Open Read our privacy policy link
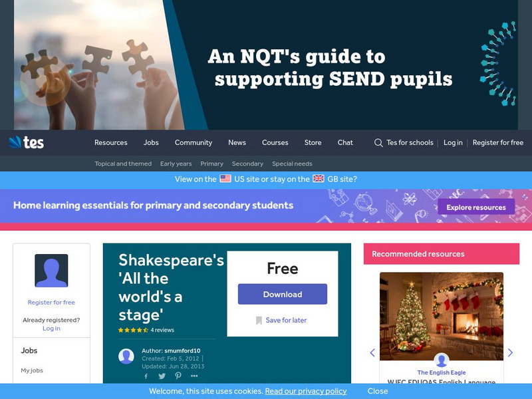This screenshot has height=399, width=532. (x=306, y=391)
